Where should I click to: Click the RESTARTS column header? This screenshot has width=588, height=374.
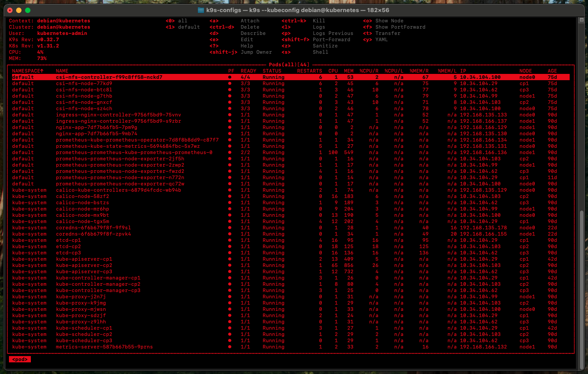[x=309, y=71]
